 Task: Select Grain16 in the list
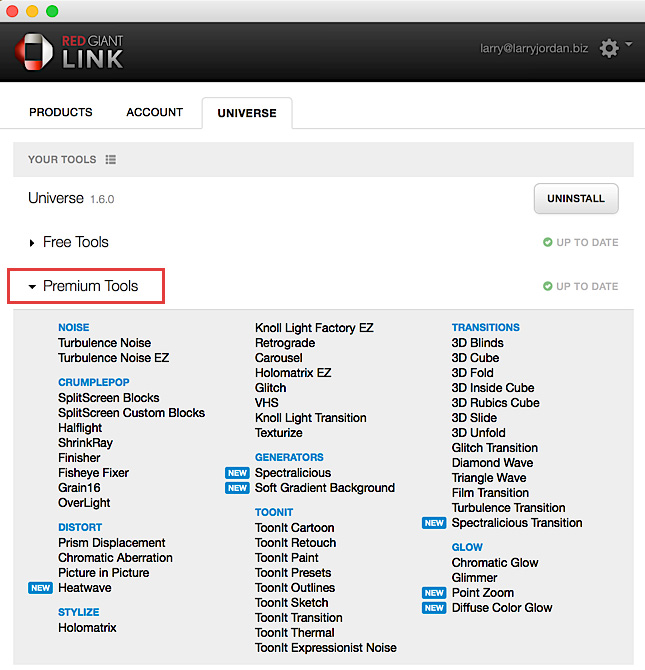(x=79, y=488)
